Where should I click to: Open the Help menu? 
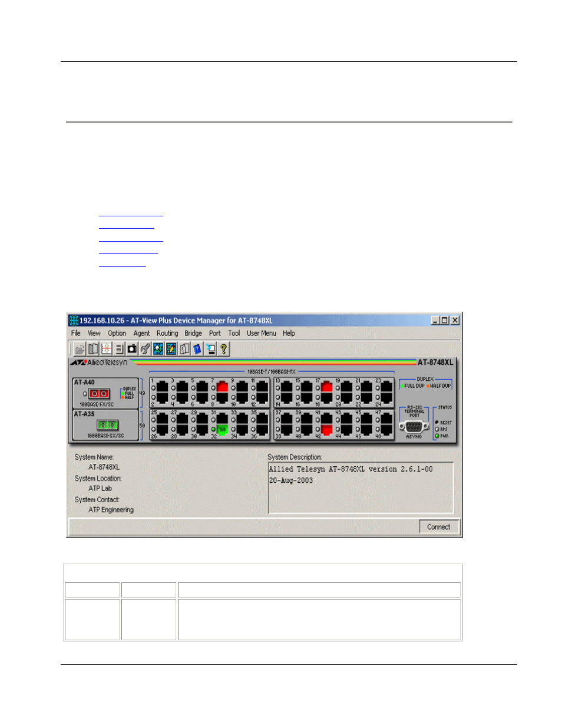(x=289, y=334)
